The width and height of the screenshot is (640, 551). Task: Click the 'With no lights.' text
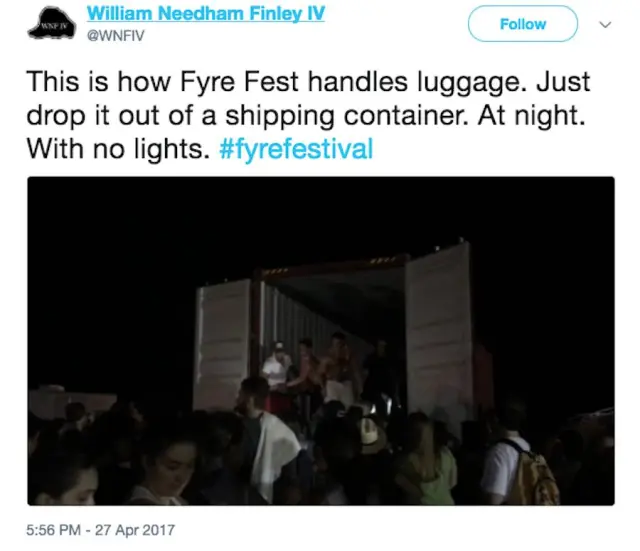[x=118, y=148]
